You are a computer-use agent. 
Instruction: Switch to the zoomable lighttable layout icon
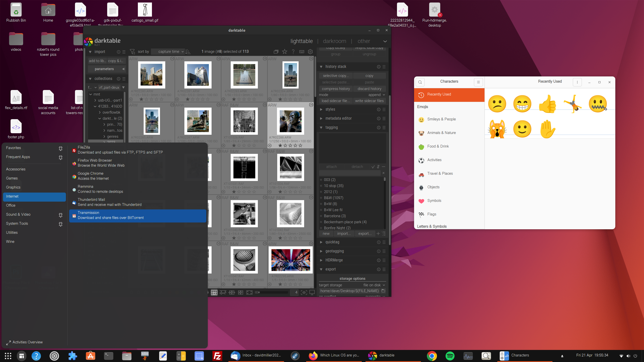click(223, 292)
